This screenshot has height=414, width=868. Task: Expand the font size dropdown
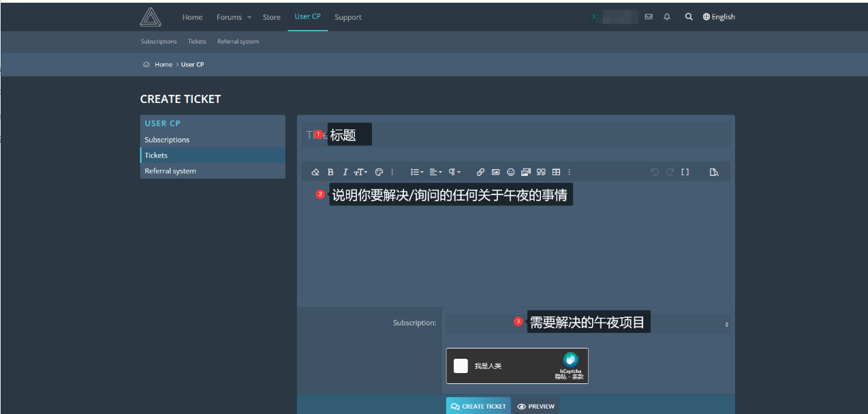pyautogui.click(x=360, y=173)
